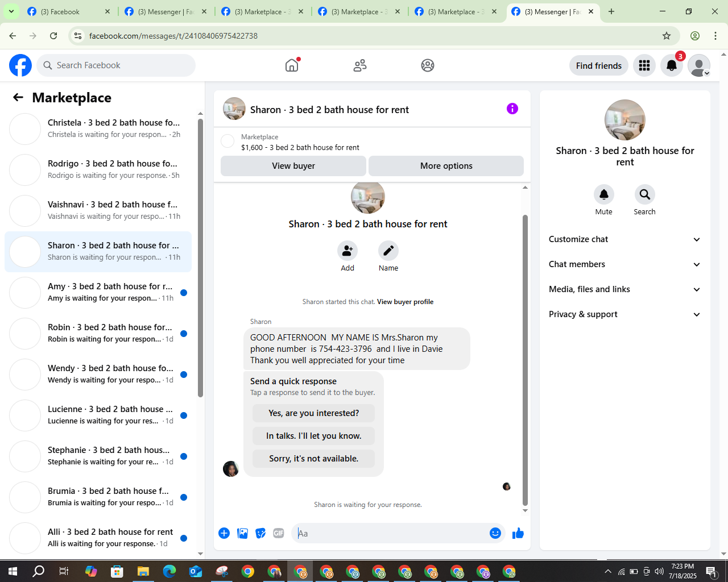
Task: Show hidden system tray icons
Action: coord(608,571)
